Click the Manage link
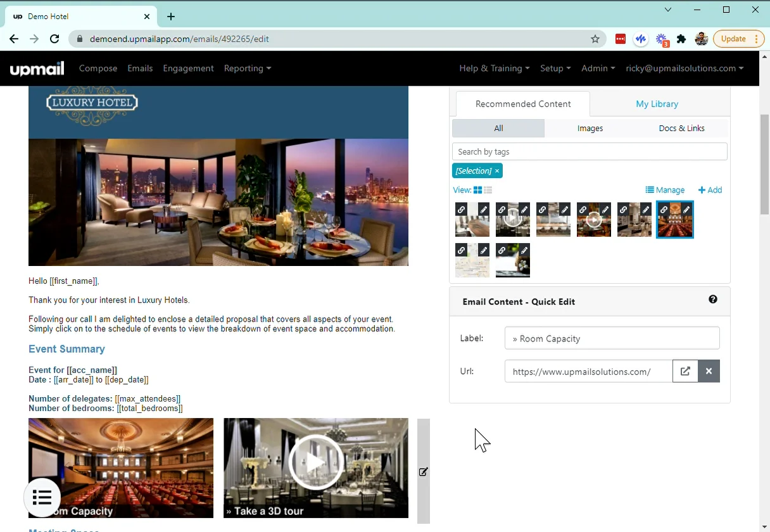This screenshot has width=770, height=532. 665,190
